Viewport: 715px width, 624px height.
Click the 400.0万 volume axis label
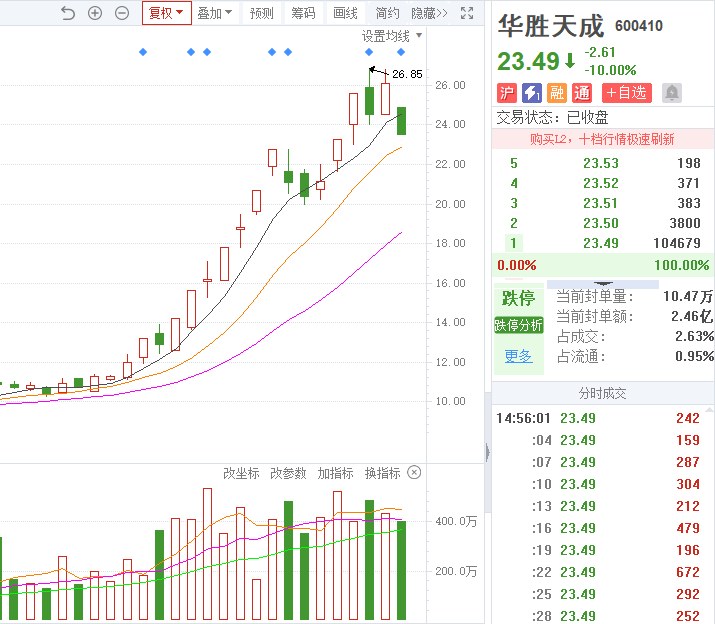pyautogui.click(x=456, y=521)
